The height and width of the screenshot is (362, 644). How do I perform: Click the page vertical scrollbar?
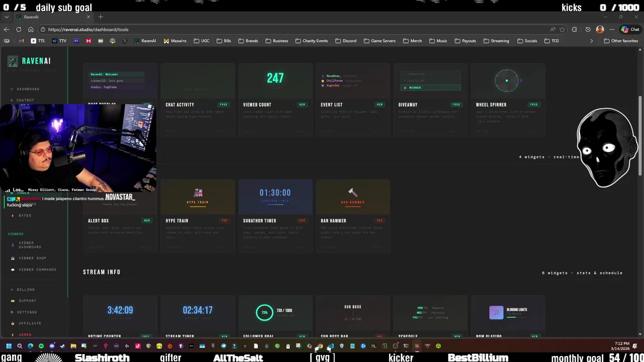[640, 136]
